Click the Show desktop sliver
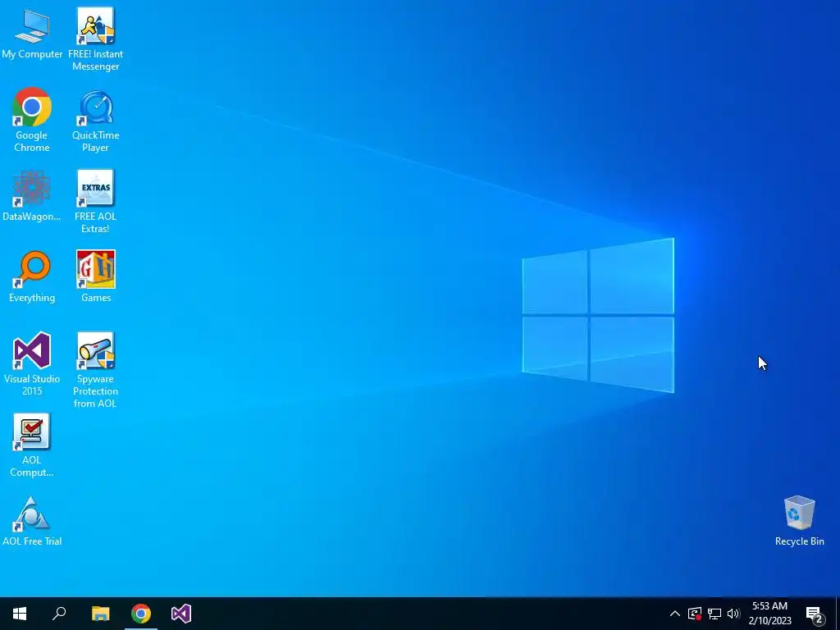 [x=838, y=614]
